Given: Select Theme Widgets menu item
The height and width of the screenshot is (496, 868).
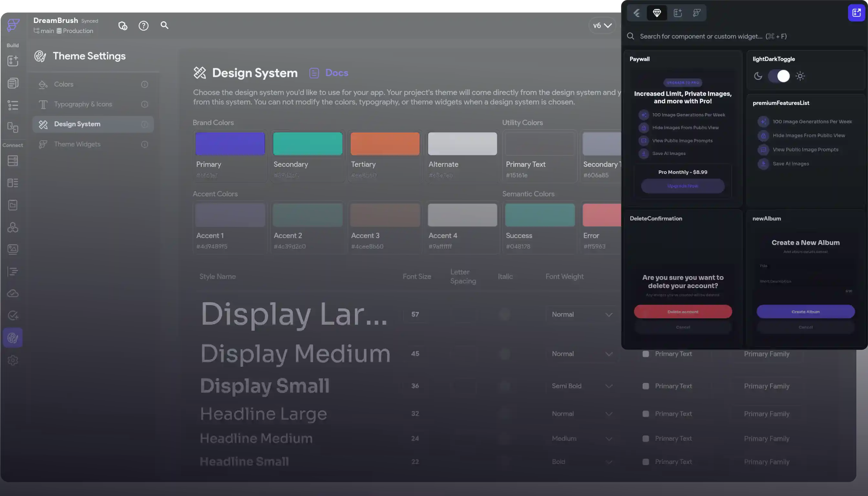Looking at the screenshot, I should pos(77,144).
